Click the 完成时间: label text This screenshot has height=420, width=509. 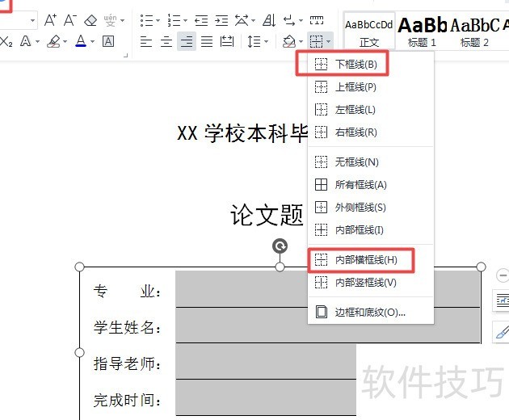point(127,400)
